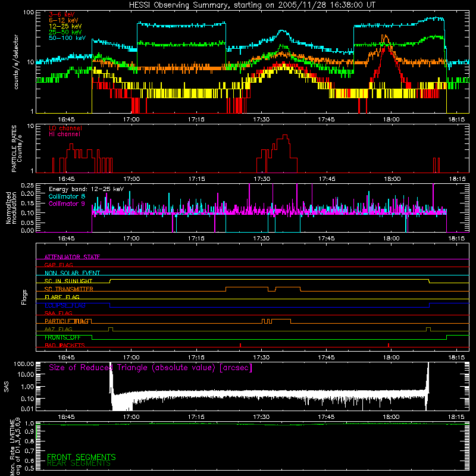Click the SC IN SUNLIGHT flag label
This screenshot has width=476, height=476.
(68, 281)
